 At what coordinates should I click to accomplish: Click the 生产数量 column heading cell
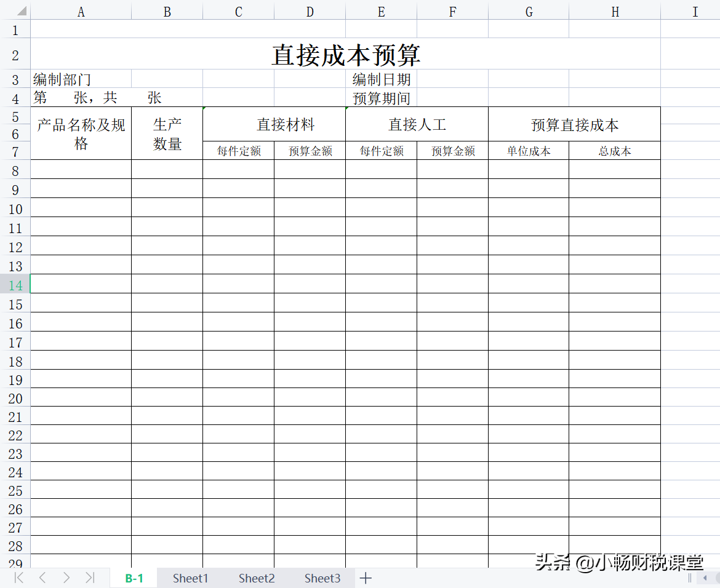[167, 132]
